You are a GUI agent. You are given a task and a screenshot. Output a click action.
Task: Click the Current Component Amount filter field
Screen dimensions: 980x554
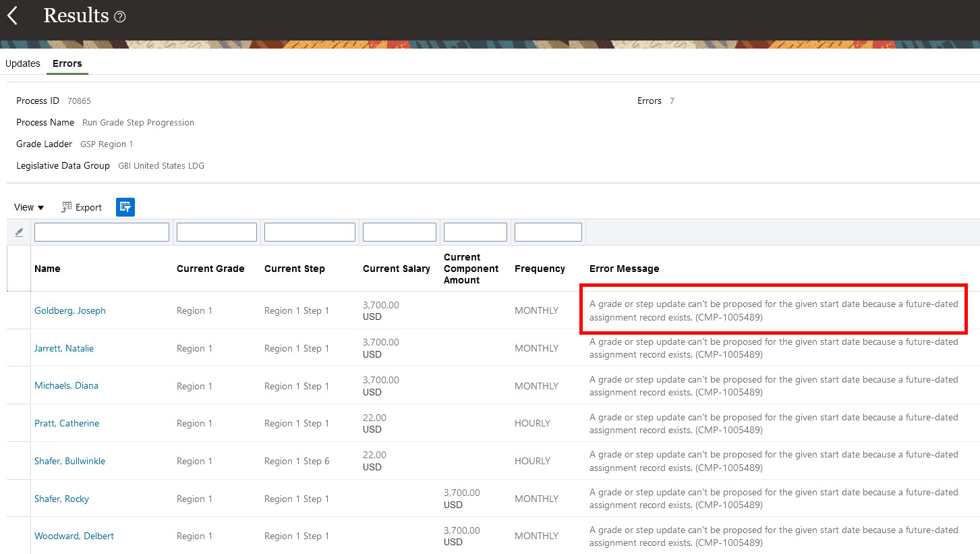475,232
